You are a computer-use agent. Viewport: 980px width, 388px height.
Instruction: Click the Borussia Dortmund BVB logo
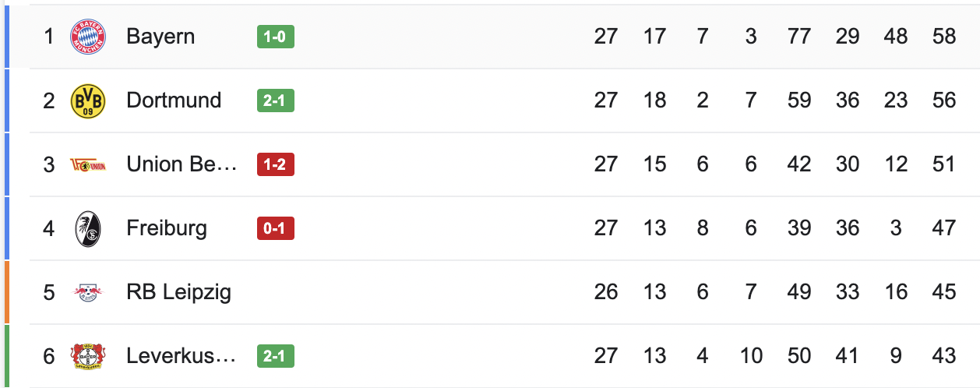coord(87,101)
